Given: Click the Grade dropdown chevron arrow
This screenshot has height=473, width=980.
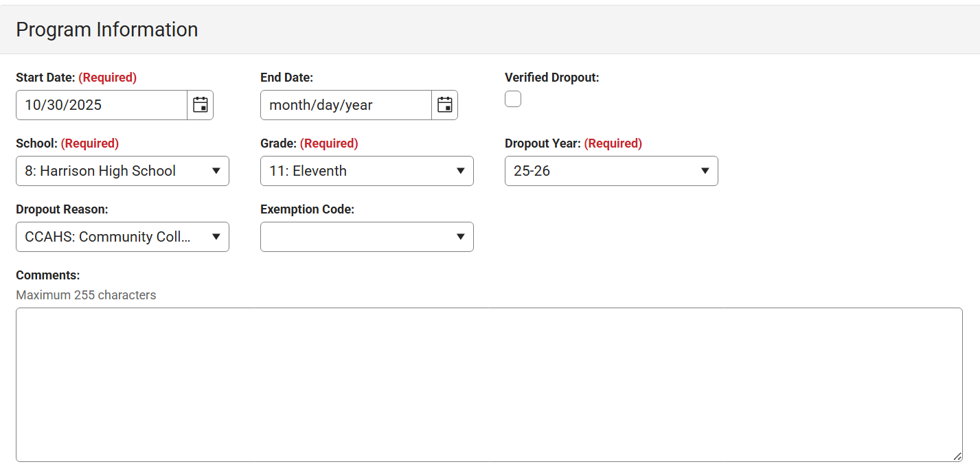Looking at the screenshot, I should (461, 170).
